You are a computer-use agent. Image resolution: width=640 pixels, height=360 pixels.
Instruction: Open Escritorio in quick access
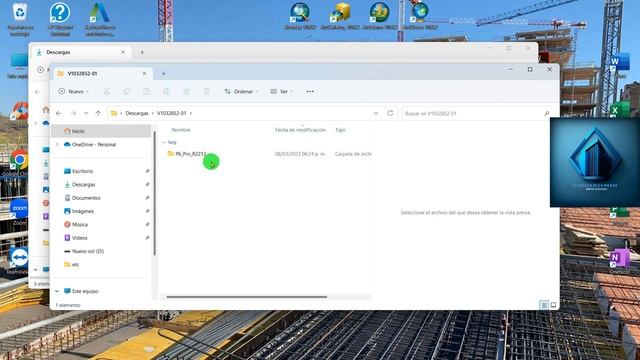pyautogui.click(x=82, y=171)
